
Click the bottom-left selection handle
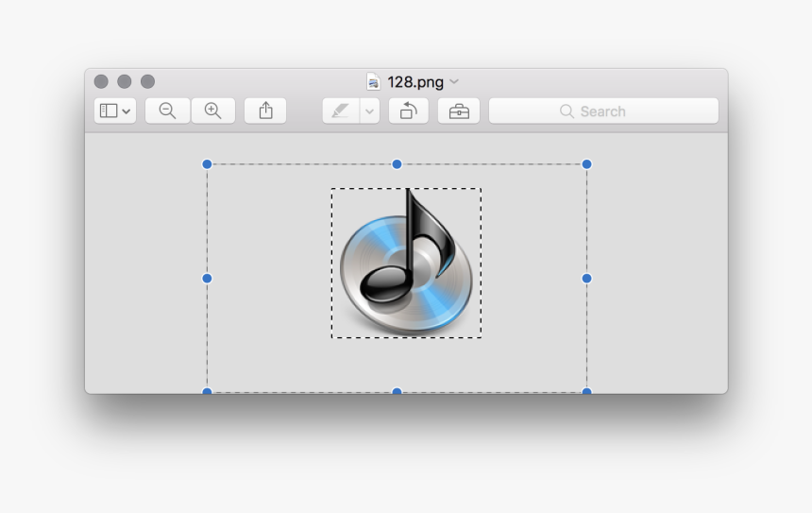pyautogui.click(x=207, y=391)
